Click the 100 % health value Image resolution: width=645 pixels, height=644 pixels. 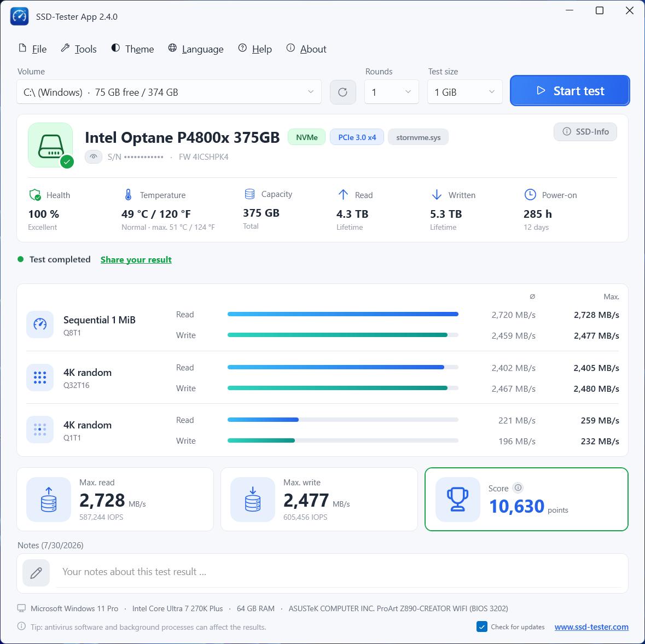(x=44, y=214)
